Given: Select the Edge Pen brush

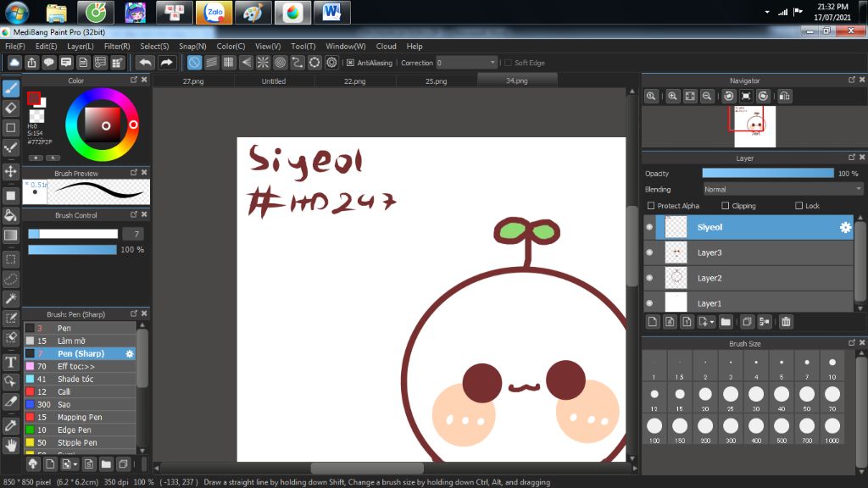Looking at the screenshot, I should point(80,430).
